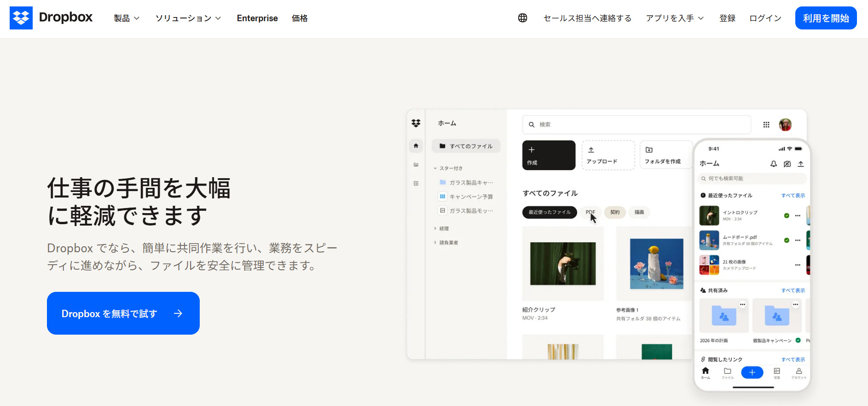The width and height of the screenshot is (868, 406).
Task: Expand the 経理 folder
Action: [x=441, y=228]
